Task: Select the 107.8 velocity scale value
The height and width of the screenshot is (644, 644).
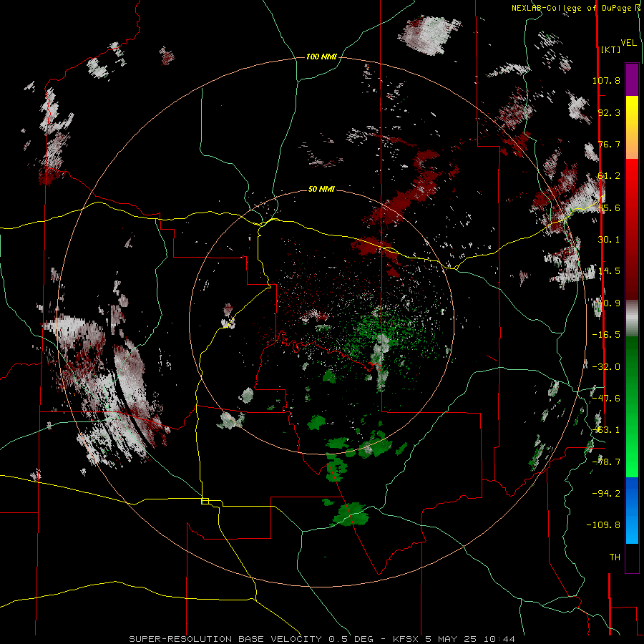Action: [x=606, y=80]
